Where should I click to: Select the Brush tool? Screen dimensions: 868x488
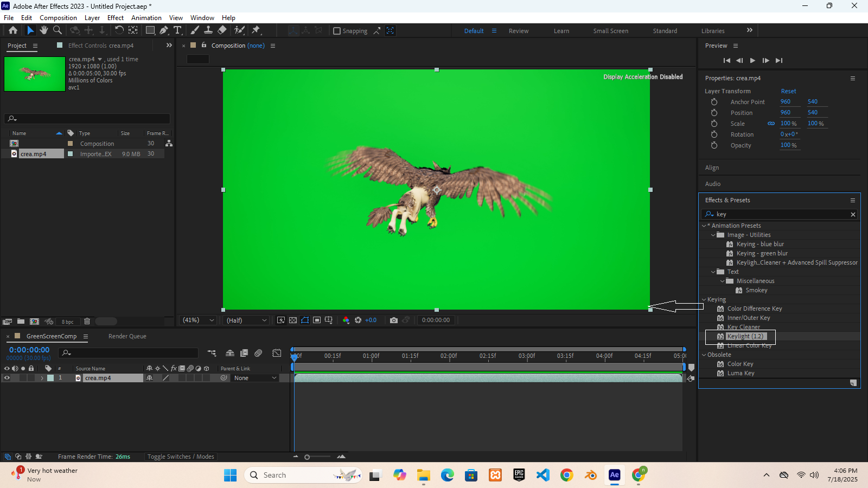[x=195, y=30]
